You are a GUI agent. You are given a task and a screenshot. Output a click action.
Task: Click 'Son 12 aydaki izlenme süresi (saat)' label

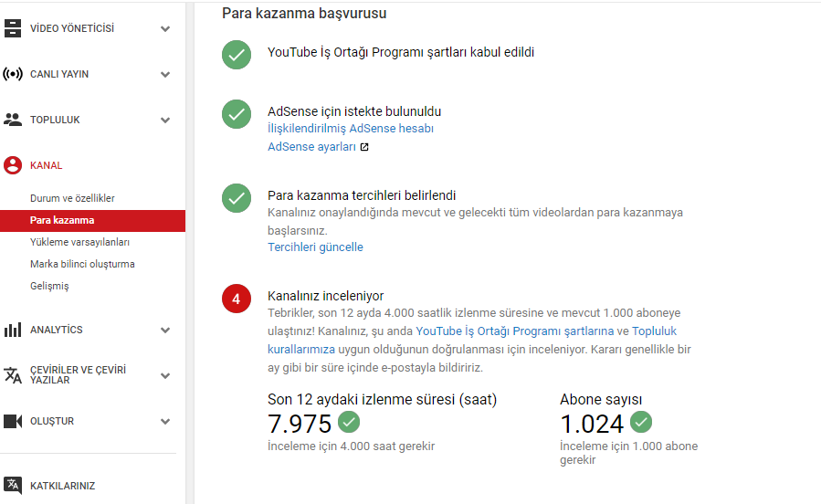coord(383,399)
